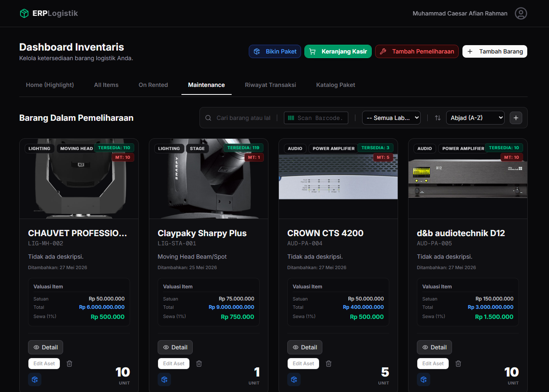The width and height of the screenshot is (549, 392).
Task: Delete Claypaky Sharpy Plus with trash icon
Action: 199,364
